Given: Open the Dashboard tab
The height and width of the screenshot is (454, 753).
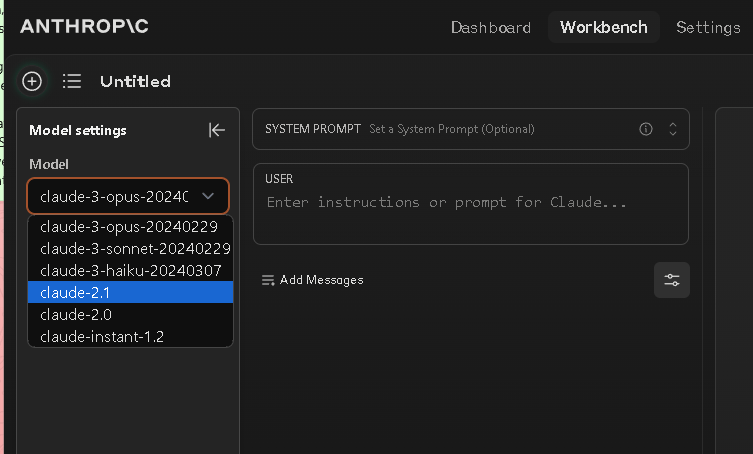Looking at the screenshot, I should (x=491, y=27).
